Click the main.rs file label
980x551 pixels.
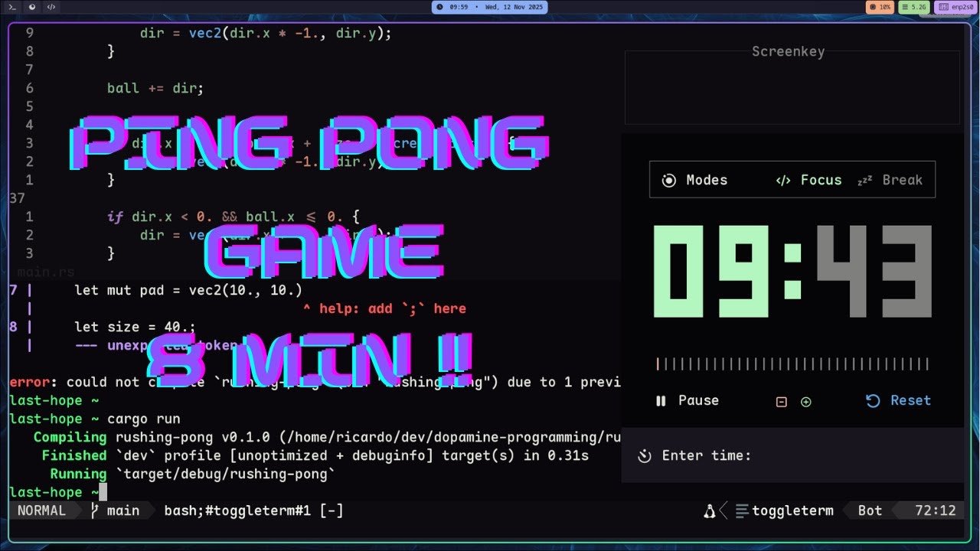45,272
